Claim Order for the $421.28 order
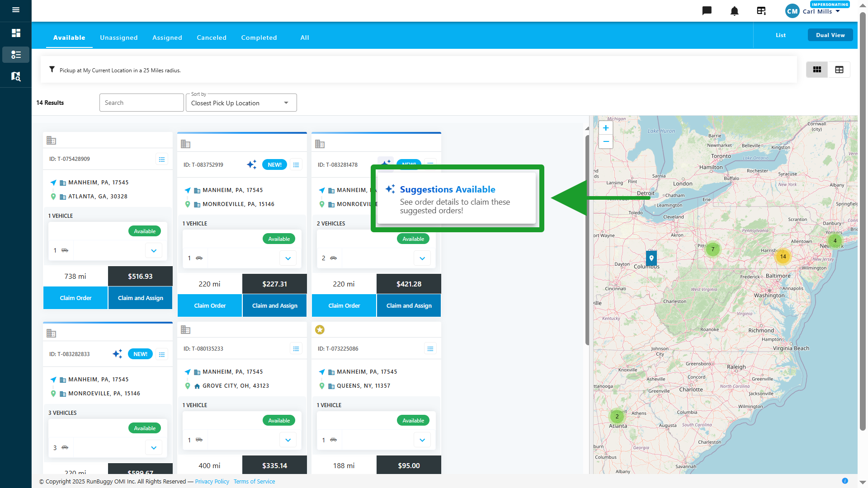The width and height of the screenshot is (868, 488). point(344,305)
